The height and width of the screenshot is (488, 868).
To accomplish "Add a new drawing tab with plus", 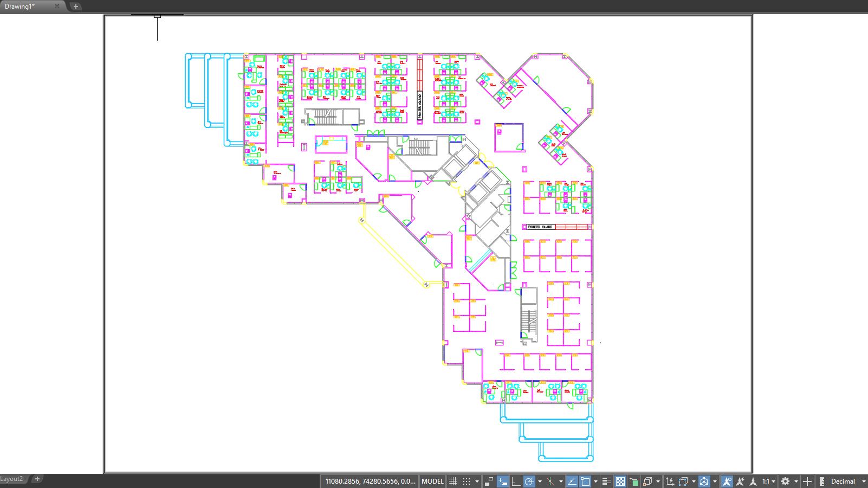I will click(76, 7).
